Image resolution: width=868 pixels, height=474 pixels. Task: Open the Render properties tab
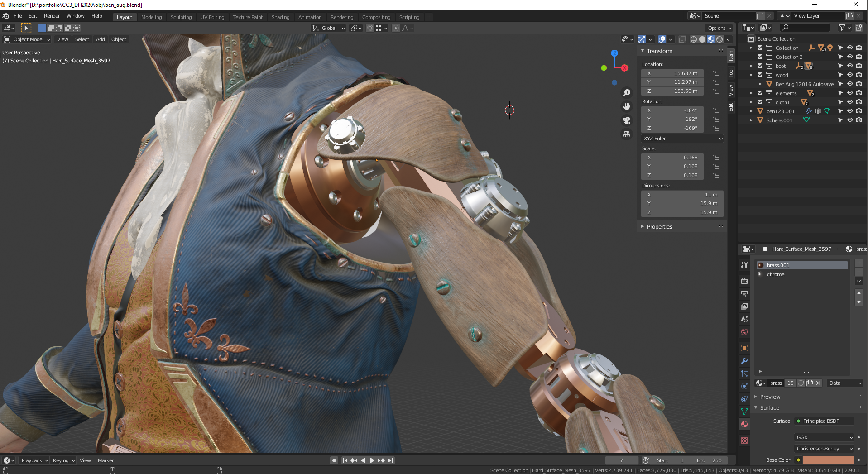point(744,281)
